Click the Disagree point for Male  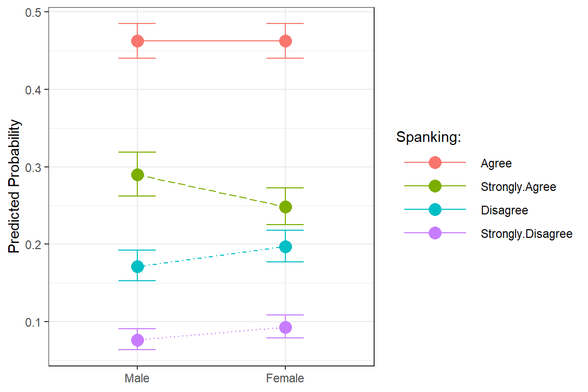(137, 266)
